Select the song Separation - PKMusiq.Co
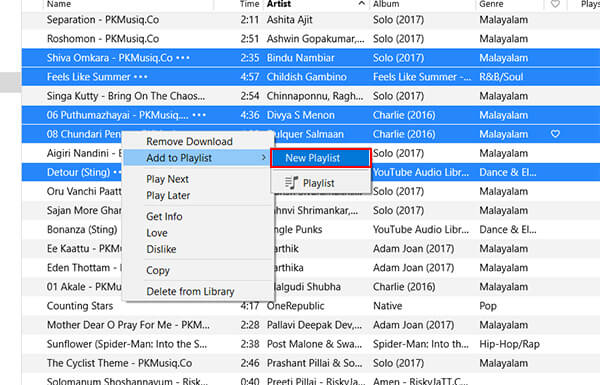Image resolution: width=600 pixels, height=385 pixels. coord(103,20)
